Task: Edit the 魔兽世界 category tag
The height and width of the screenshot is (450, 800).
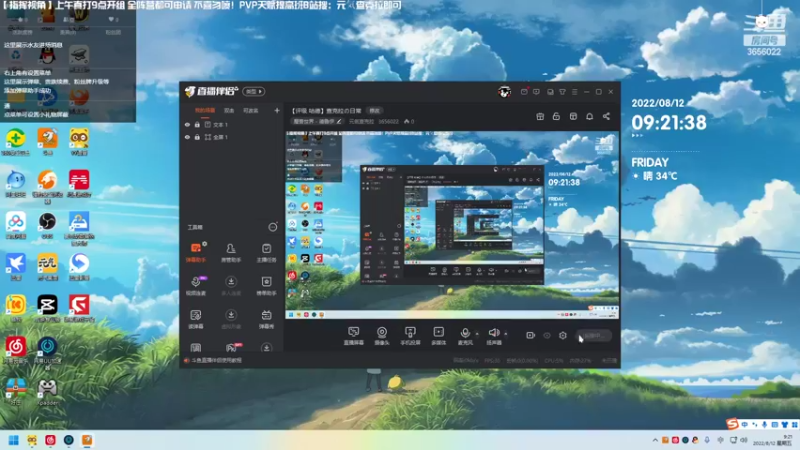Action: [x=317, y=121]
